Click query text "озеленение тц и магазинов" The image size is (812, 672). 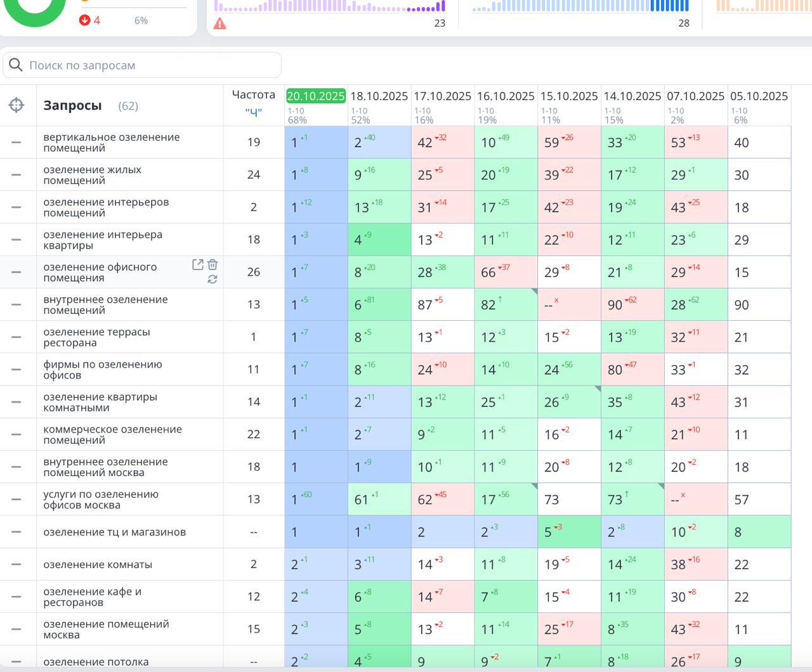point(115,532)
